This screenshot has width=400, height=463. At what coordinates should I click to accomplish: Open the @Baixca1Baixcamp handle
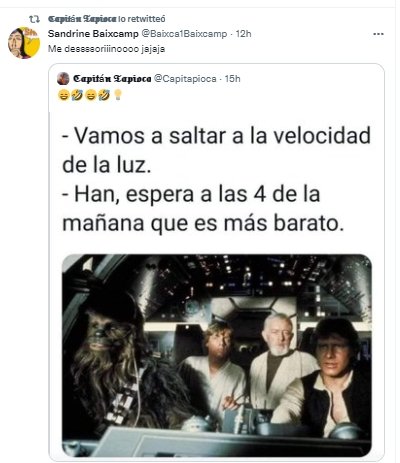tap(184, 34)
